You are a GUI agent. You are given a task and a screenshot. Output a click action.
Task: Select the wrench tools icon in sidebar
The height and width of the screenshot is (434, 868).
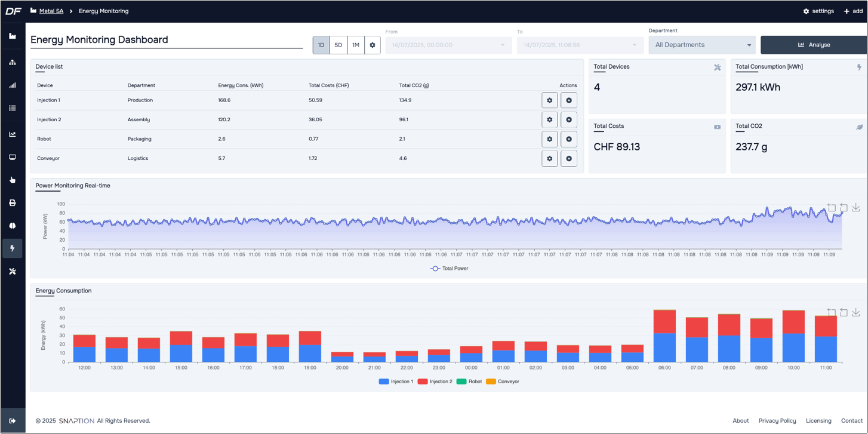pyautogui.click(x=13, y=271)
